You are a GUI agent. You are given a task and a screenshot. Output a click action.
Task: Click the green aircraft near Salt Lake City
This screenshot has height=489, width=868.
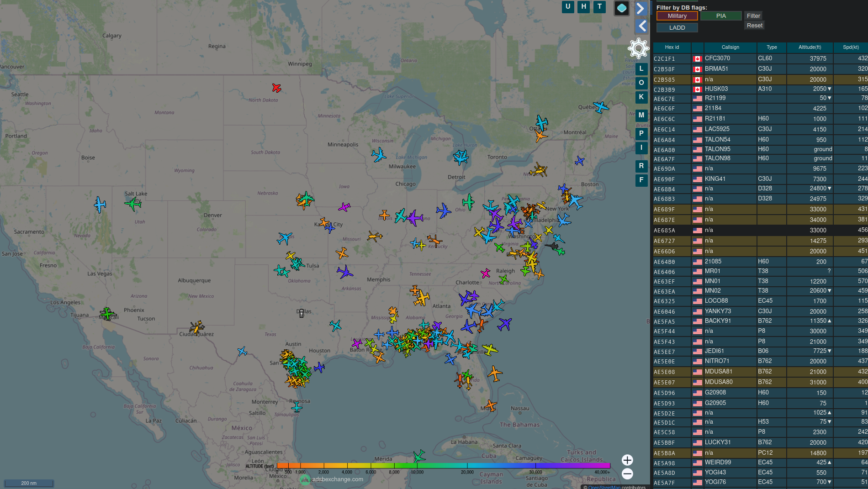[x=133, y=204]
